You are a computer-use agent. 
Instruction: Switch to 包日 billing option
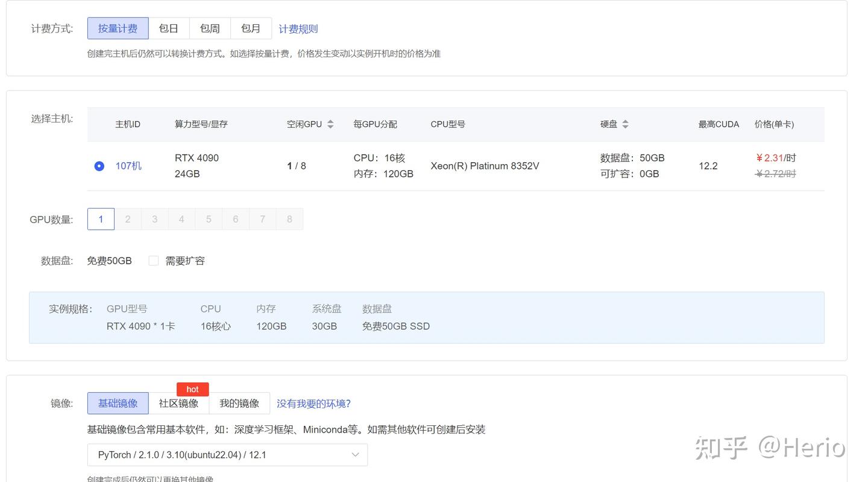click(169, 28)
